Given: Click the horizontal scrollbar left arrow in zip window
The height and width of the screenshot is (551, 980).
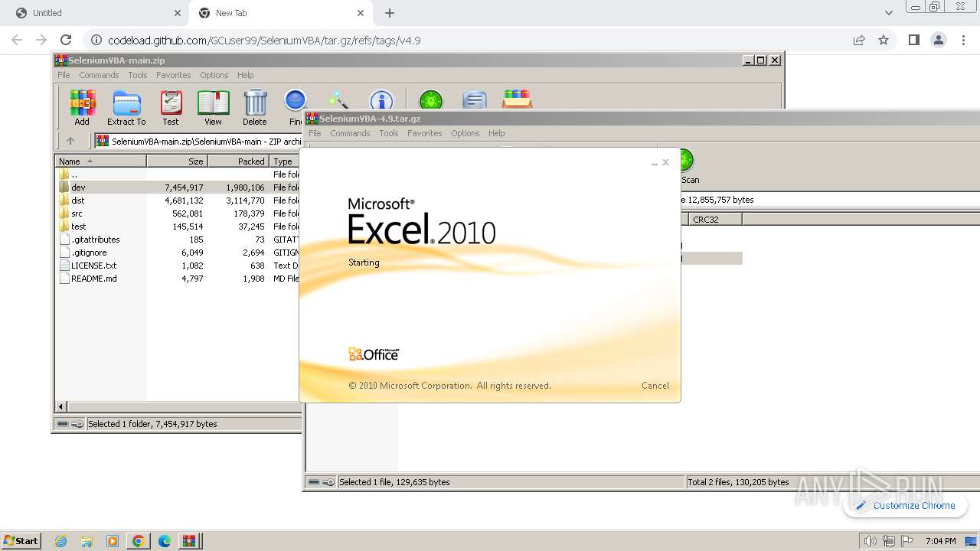Looking at the screenshot, I should tap(61, 406).
